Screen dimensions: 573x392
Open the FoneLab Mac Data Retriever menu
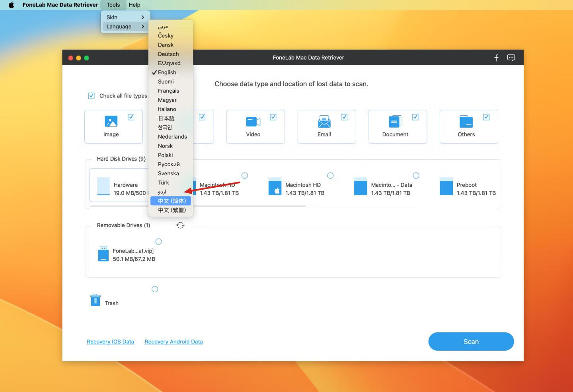point(60,5)
